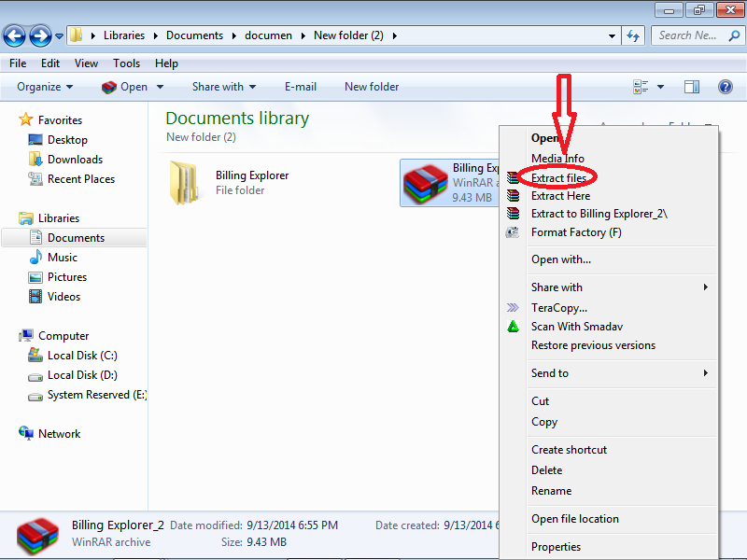Select the Documents library in sidebar

[x=75, y=238]
